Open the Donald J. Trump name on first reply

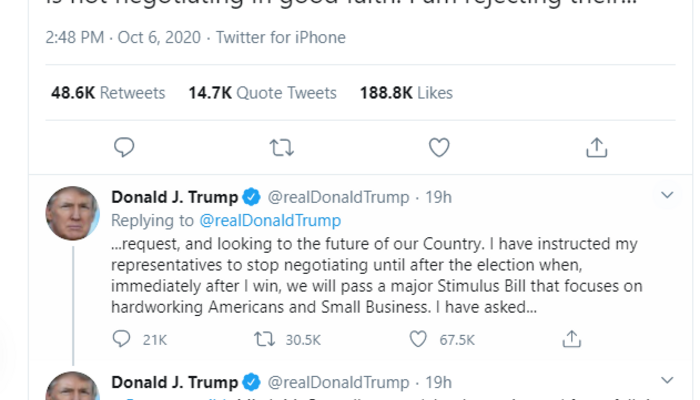pyautogui.click(x=174, y=197)
